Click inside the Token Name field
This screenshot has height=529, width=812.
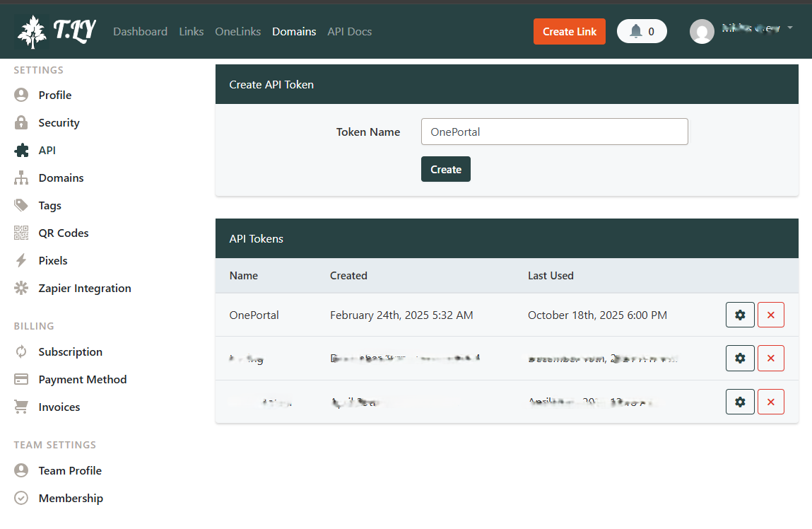click(x=554, y=132)
